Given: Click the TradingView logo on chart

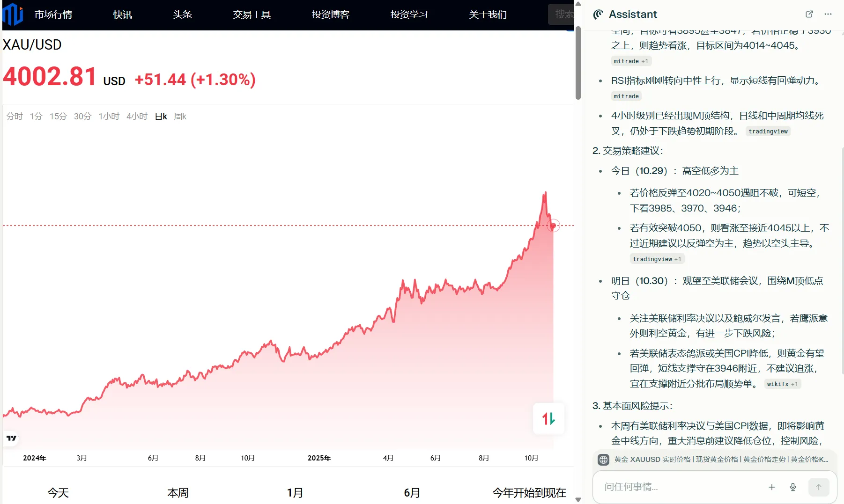Looking at the screenshot, I should click(11, 438).
